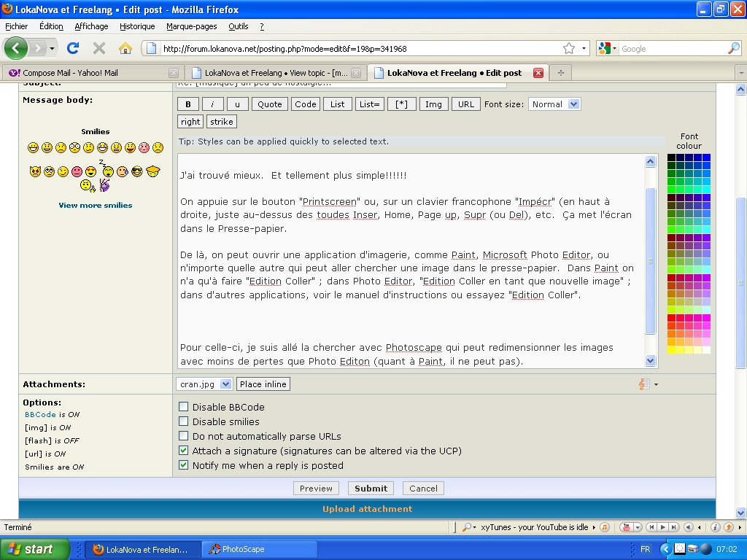Click the search magnifier in Google box
747x560 pixels.
pyautogui.click(x=734, y=48)
